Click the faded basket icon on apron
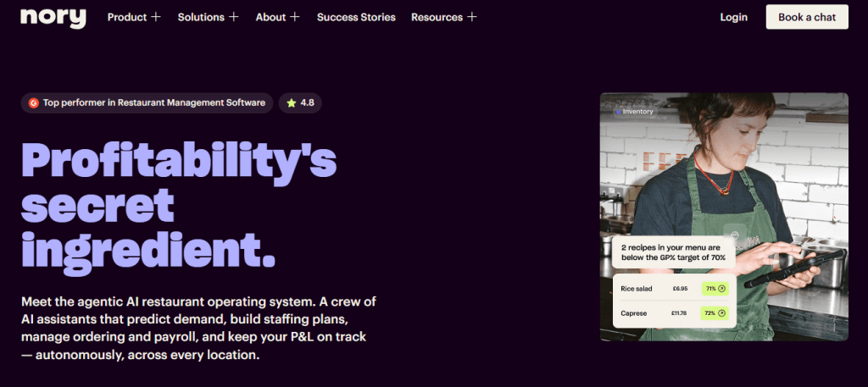Viewport: 868px width, 387px height. (735, 235)
